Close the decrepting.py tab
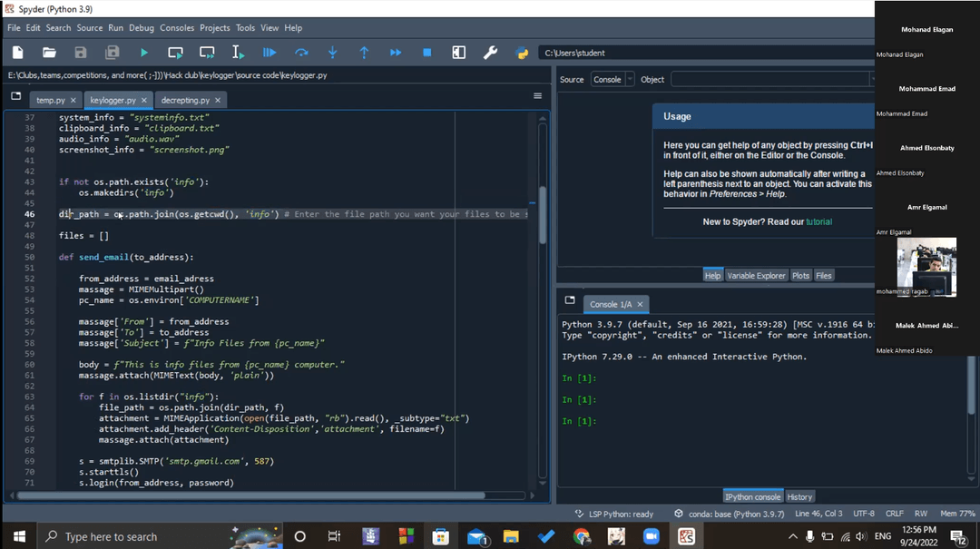 tap(218, 100)
